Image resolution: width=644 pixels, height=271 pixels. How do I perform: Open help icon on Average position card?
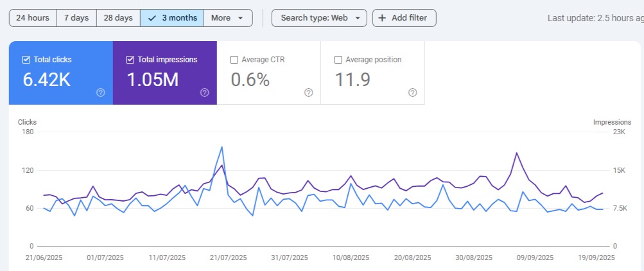click(412, 92)
